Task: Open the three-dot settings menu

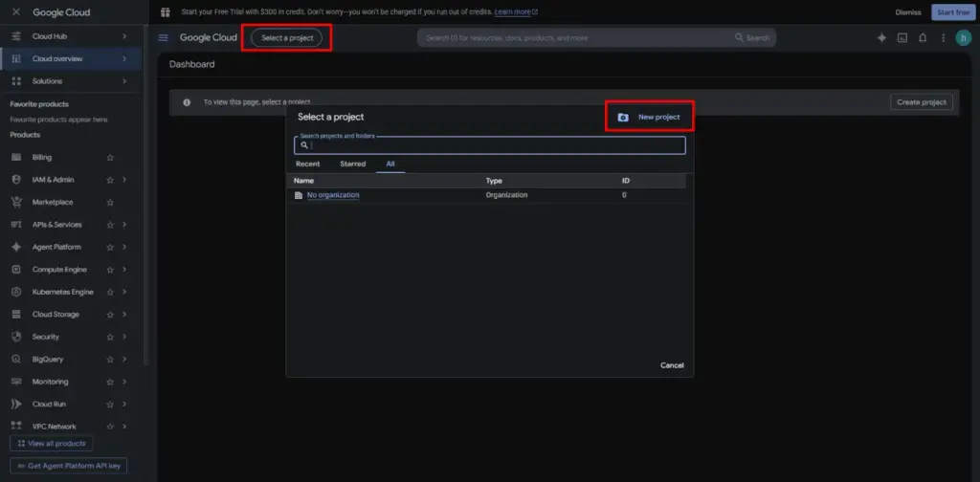Action: coord(943,38)
